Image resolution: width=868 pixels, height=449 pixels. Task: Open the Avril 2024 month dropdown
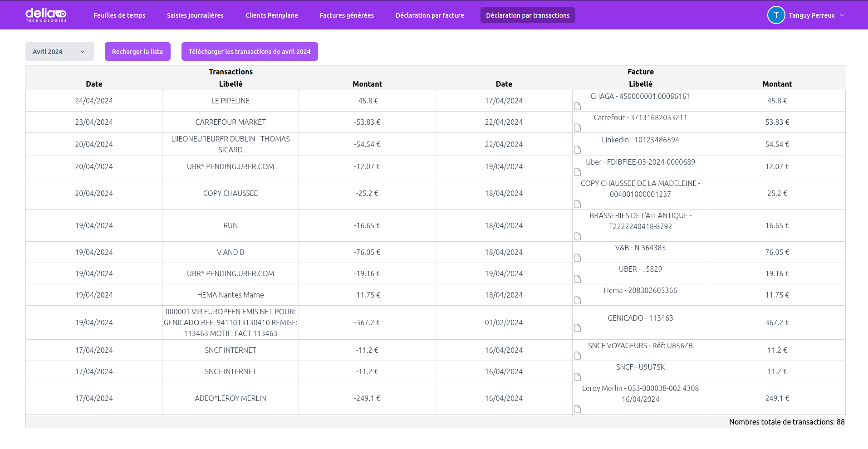click(59, 52)
